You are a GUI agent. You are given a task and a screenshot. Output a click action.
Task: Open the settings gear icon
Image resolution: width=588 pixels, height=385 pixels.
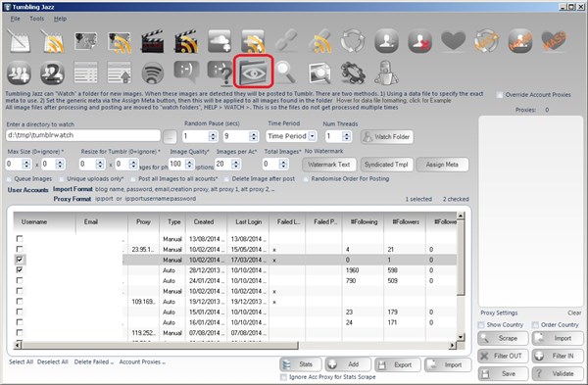353,73
